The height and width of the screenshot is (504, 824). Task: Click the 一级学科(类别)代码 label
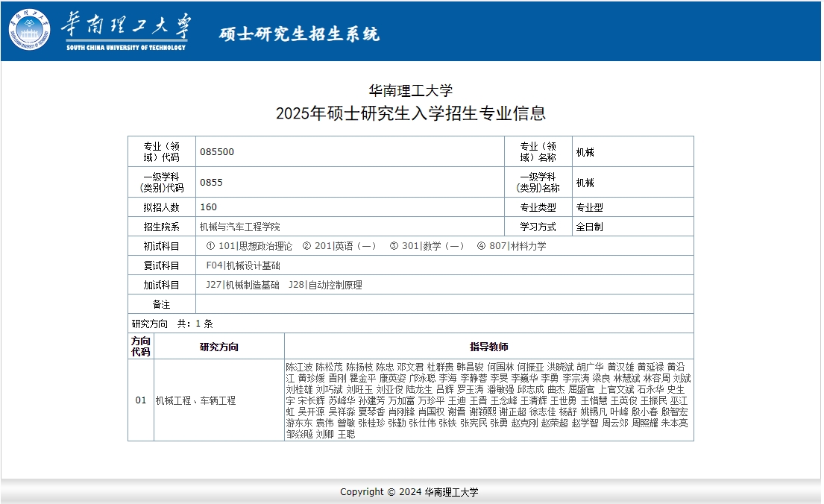(162, 183)
